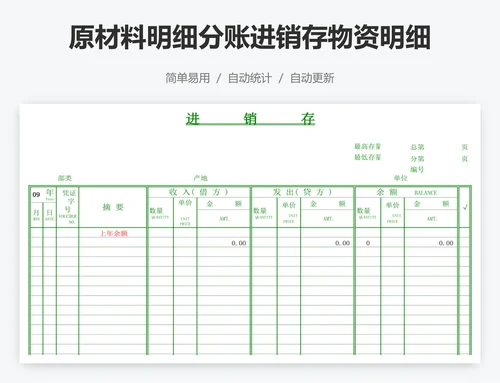Click 金额 header under 收入(借方)
This screenshot has width=500, height=383.
point(224,204)
